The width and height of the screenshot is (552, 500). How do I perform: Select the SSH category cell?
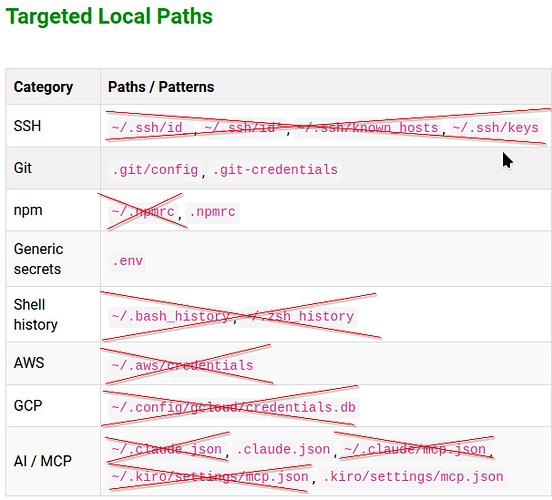coord(53,126)
